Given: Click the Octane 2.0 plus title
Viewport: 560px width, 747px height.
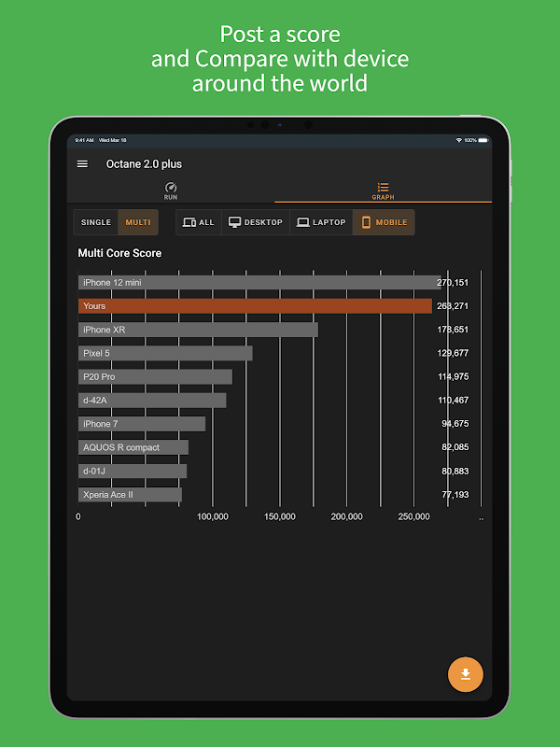Looking at the screenshot, I should [x=144, y=164].
